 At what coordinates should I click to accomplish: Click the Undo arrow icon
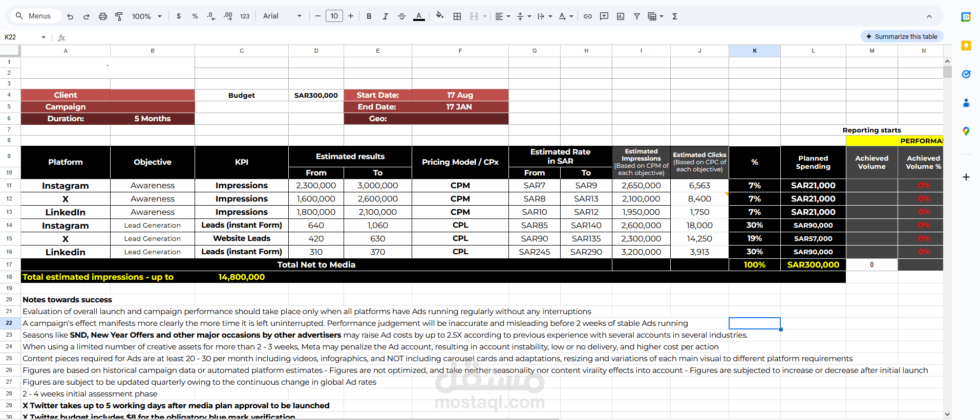(70, 16)
